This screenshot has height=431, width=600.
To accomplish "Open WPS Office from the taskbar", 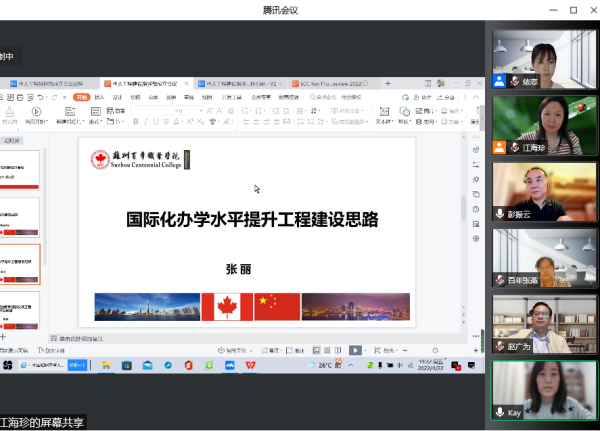I will [x=250, y=366].
